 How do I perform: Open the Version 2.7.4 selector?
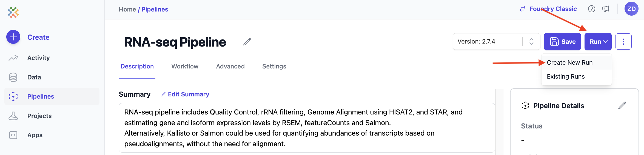pos(496,42)
